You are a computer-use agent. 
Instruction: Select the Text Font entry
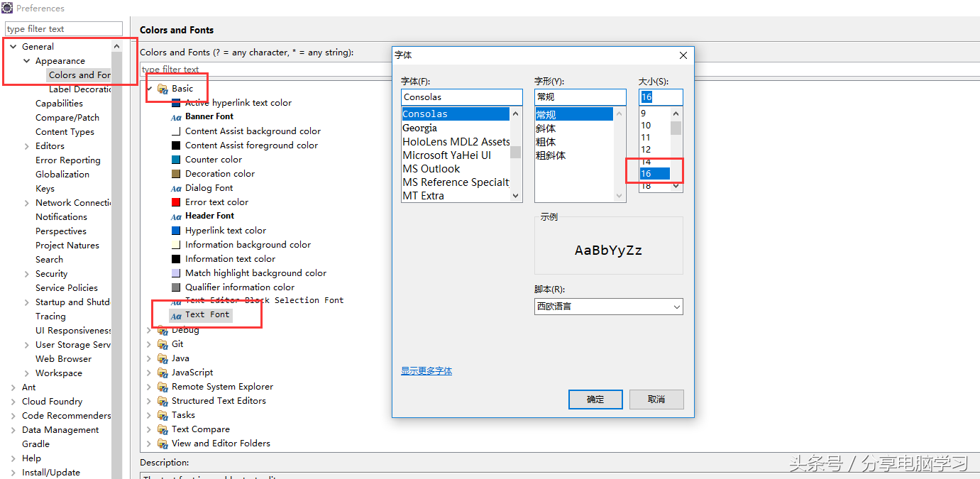(x=207, y=314)
